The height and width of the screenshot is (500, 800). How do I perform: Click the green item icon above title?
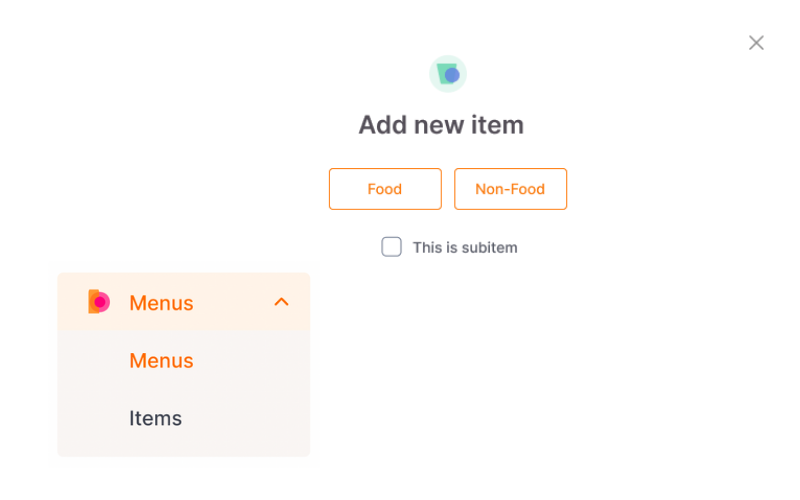pyautogui.click(x=448, y=74)
